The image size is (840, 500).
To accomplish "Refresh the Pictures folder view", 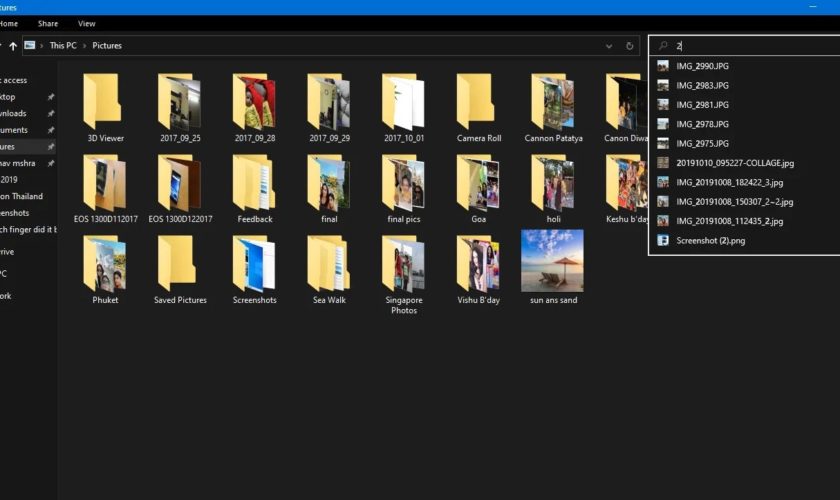I will [x=629, y=46].
